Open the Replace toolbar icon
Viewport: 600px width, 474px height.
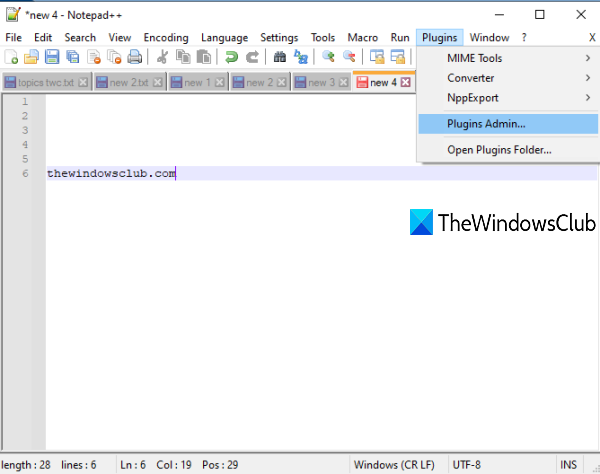point(301,57)
